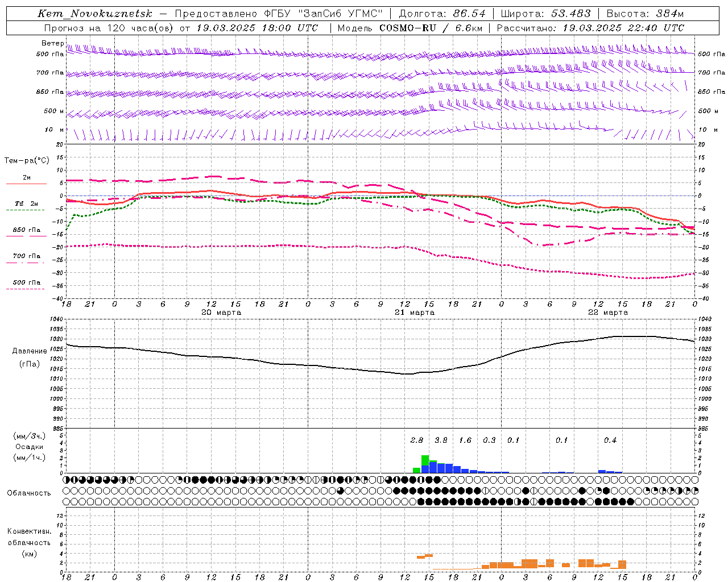728x582 pixels.
Task: Click the '500 м' wind level label on left
Action: coord(55,111)
